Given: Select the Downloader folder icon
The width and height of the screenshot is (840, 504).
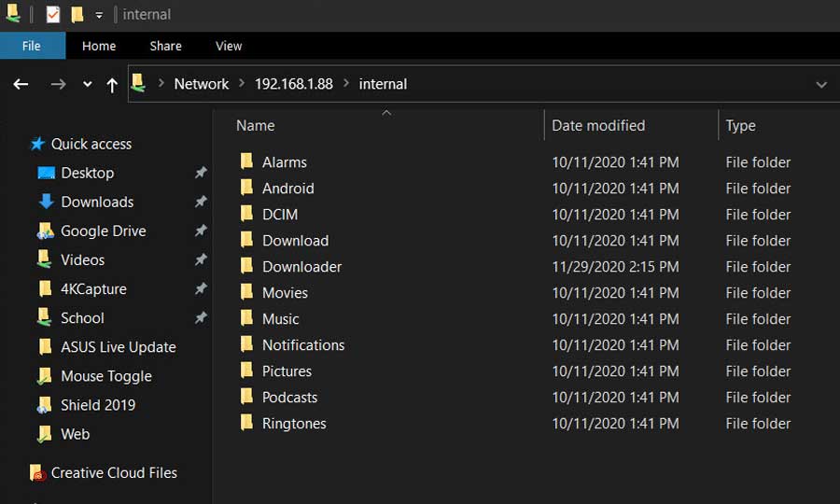Looking at the screenshot, I should tap(246, 266).
